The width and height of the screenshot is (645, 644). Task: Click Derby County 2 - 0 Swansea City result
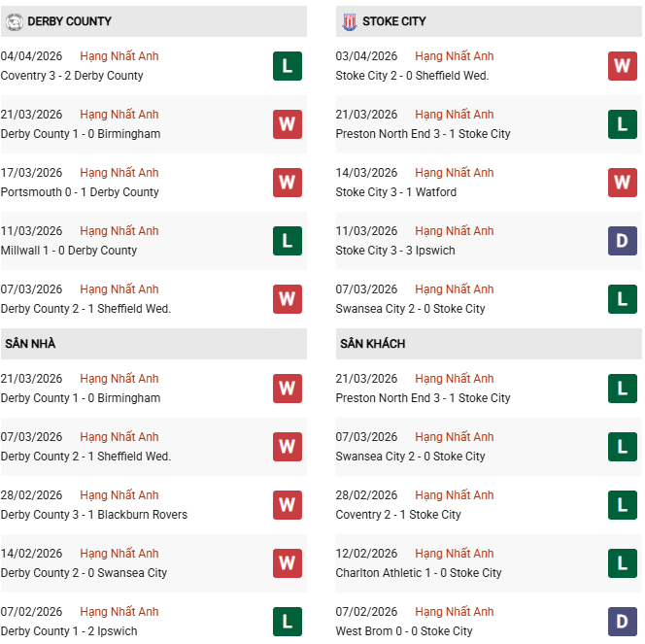click(x=84, y=573)
